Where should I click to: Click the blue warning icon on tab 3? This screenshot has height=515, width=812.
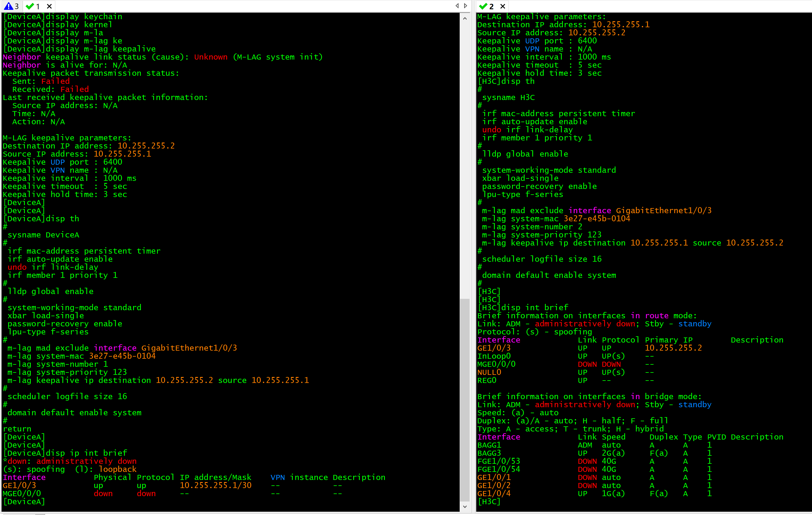click(x=8, y=6)
